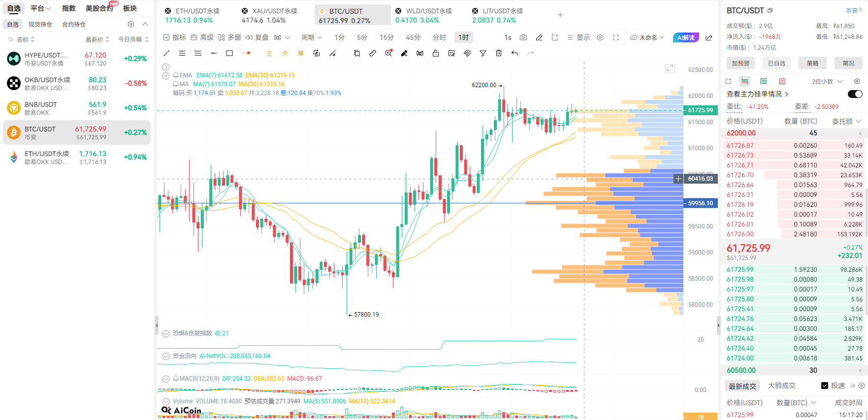Open the 板块 tab
The image size is (868, 420).
130,8
